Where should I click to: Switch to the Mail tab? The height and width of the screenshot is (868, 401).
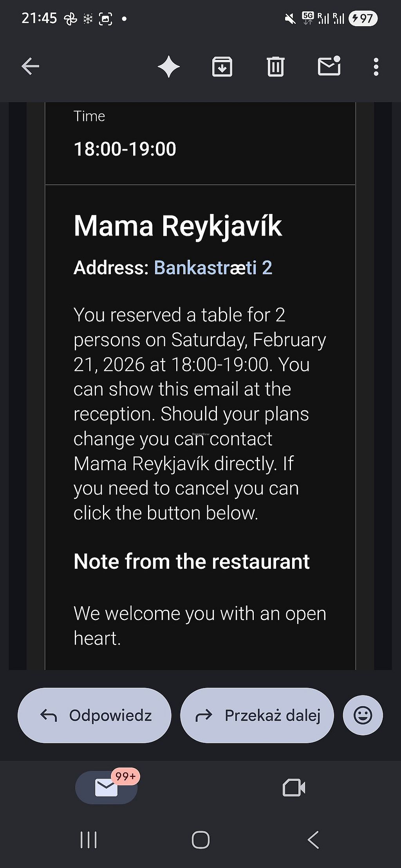(x=107, y=787)
